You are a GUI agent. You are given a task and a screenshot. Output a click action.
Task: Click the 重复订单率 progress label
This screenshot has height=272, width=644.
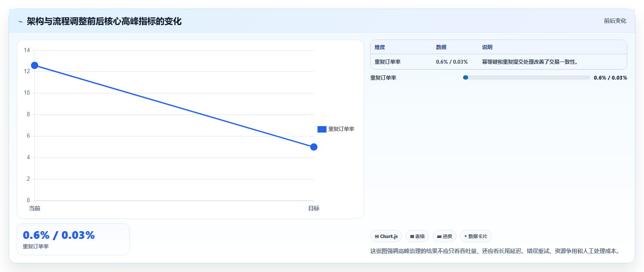click(x=383, y=78)
